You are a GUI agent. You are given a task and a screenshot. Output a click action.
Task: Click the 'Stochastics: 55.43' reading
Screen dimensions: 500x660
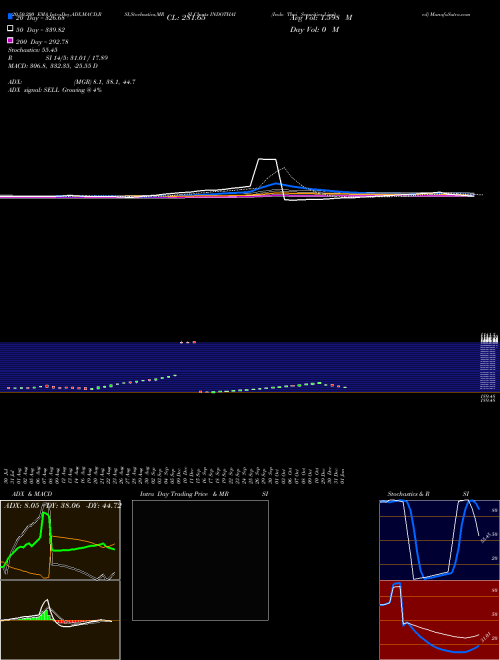(32, 50)
